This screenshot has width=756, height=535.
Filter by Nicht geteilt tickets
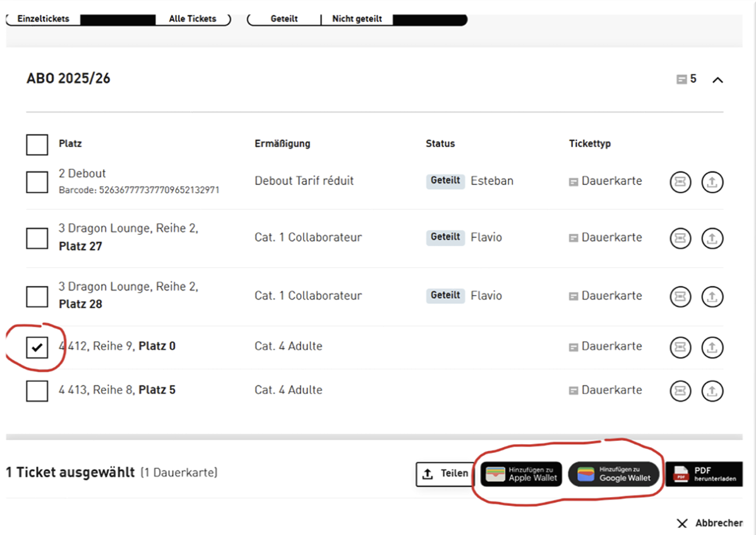[x=357, y=19]
